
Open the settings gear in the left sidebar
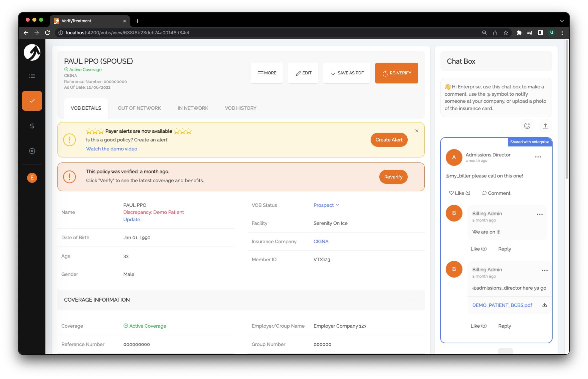(x=32, y=151)
